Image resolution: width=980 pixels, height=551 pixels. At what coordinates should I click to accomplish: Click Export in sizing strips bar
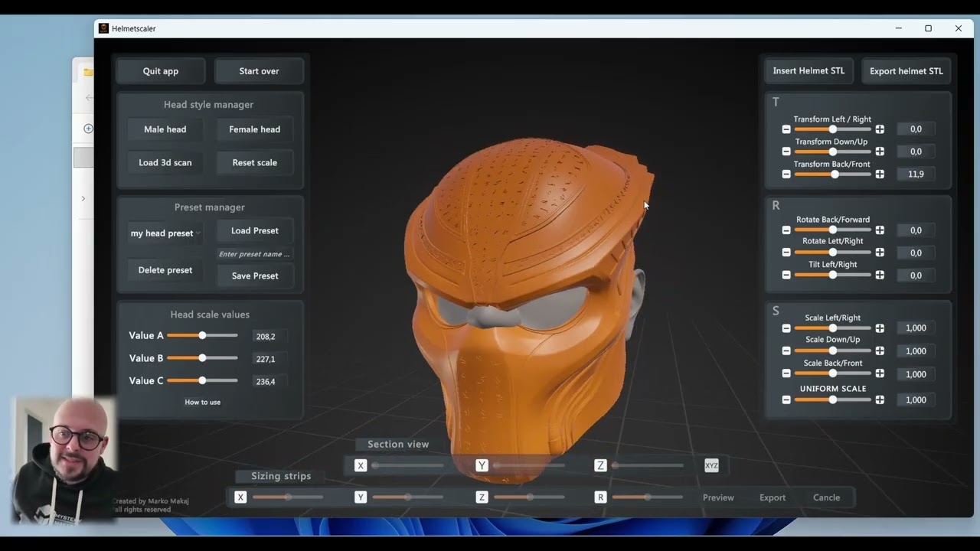click(x=773, y=497)
